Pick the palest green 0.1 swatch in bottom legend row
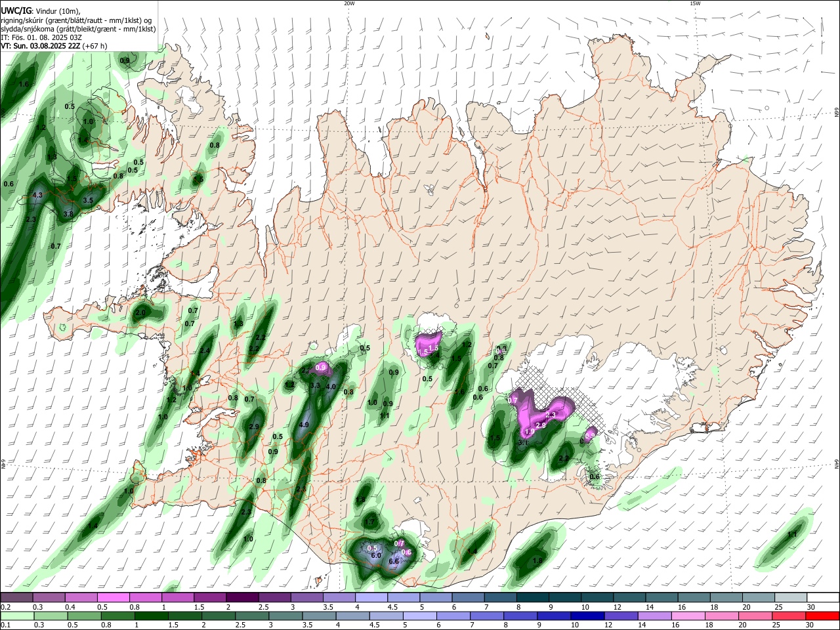 tap(16, 616)
